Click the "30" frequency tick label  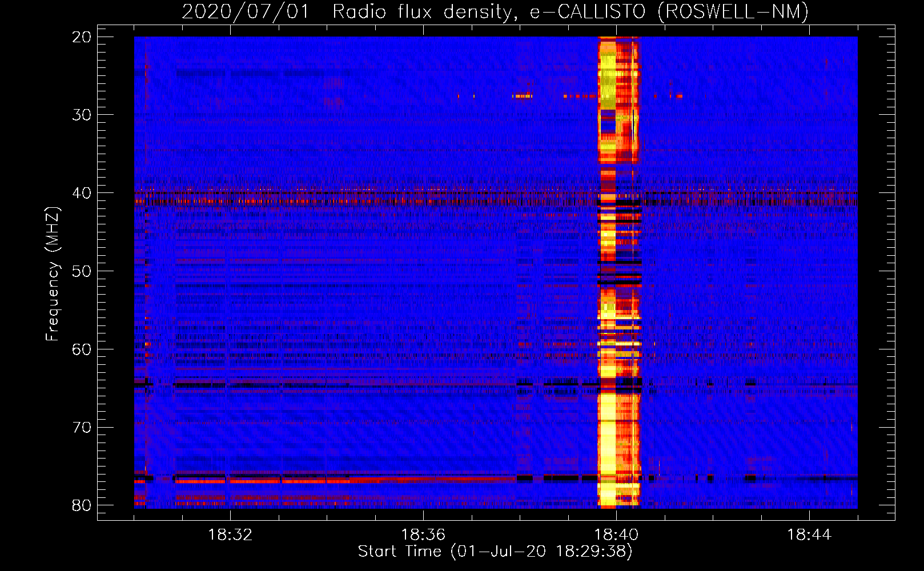tap(82, 115)
